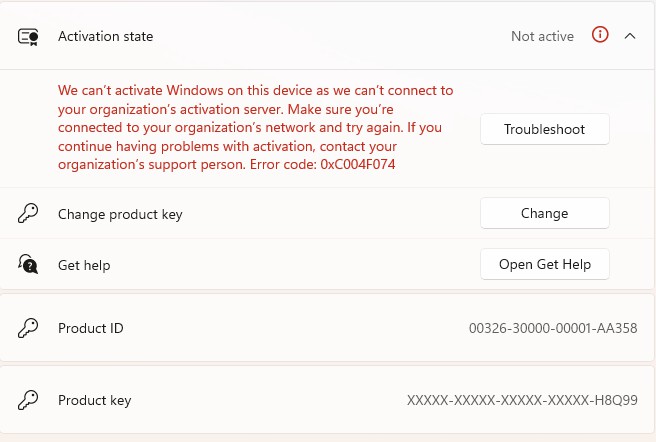Click the Activation state label

click(105, 36)
